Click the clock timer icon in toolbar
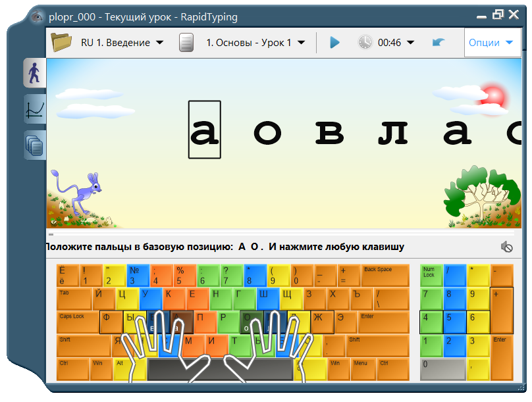This screenshot has height=402, width=532. coord(365,41)
